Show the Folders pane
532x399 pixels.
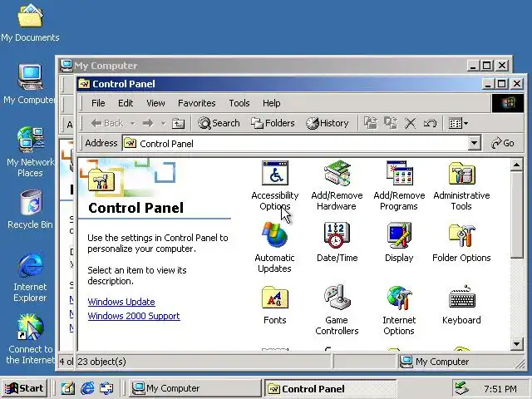point(273,123)
